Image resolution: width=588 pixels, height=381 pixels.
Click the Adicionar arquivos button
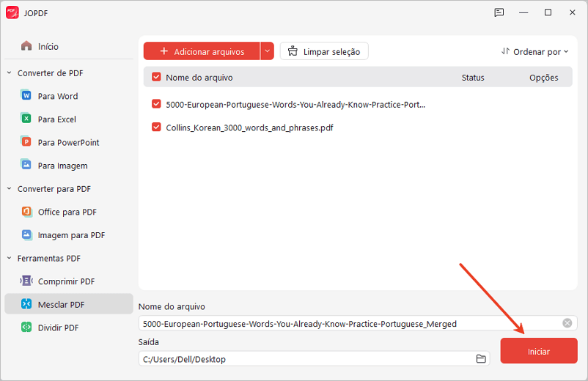[x=202, y=51]
